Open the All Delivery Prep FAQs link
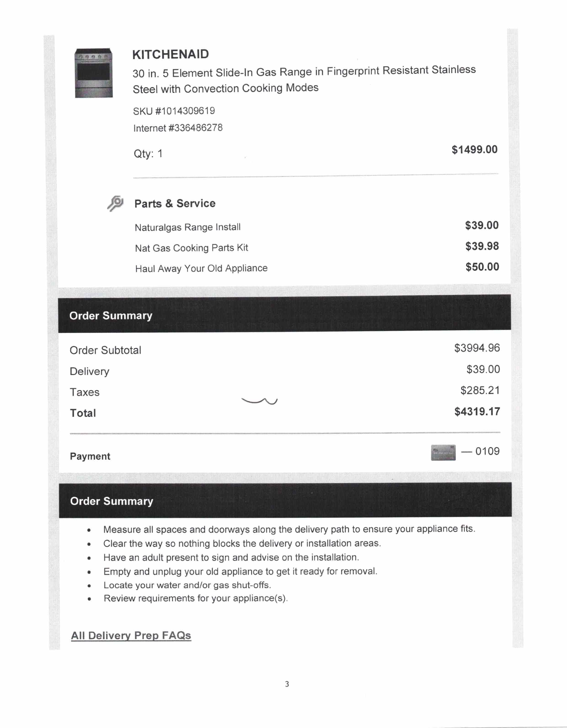567x728 pixels. coord(131,635)
